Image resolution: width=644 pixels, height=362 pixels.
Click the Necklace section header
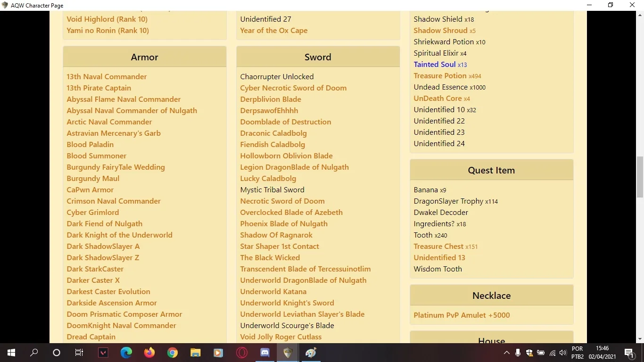click(492, 296)
